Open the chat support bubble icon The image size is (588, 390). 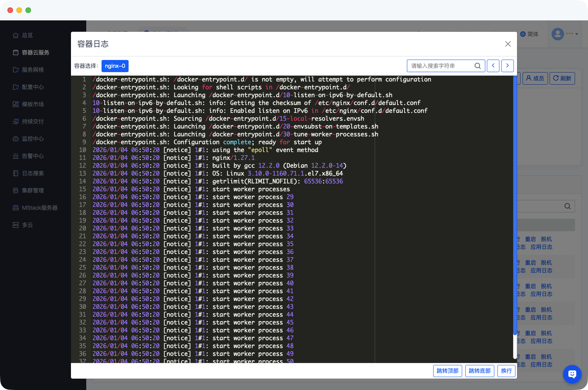(x=572, y=374)
